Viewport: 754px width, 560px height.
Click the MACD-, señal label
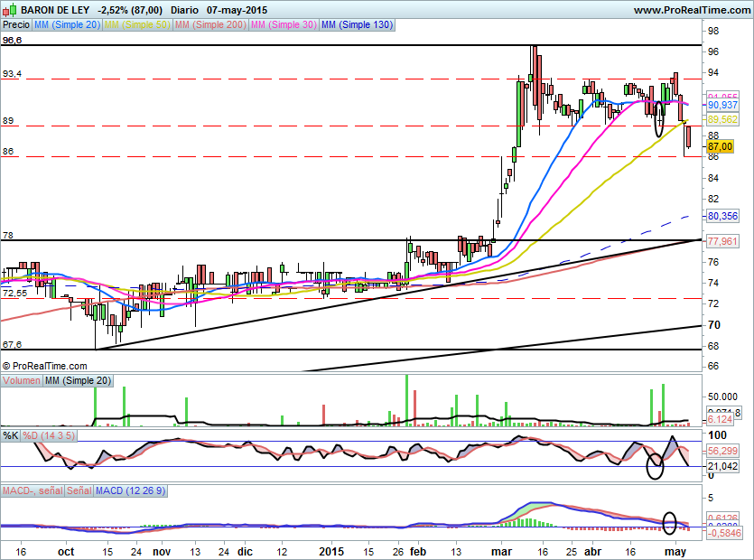click(33, 490)
